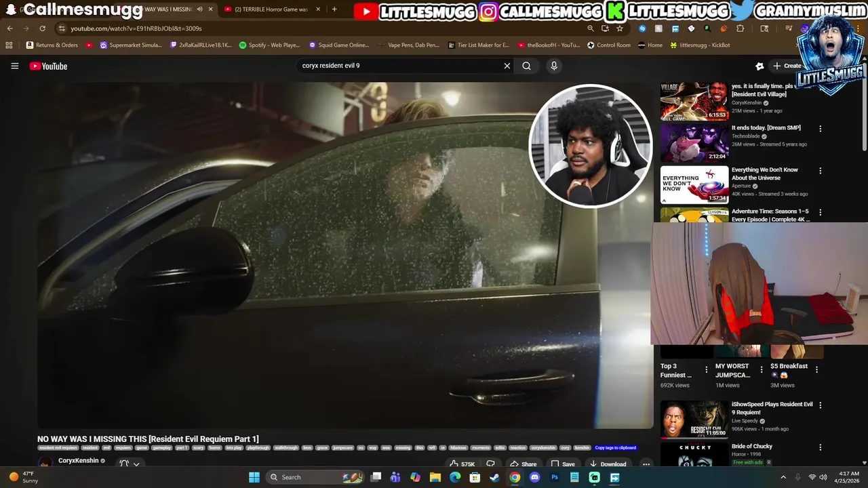Open File Explorer from the taskbar
This screenshot has height=488, width=868.
pos(435,477)
